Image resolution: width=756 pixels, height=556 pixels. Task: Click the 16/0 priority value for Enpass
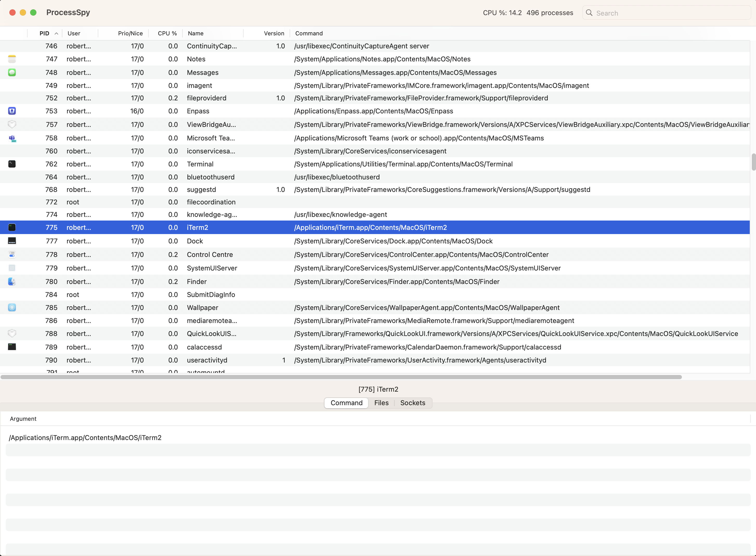pyautogui.click(x=137, y=111)
